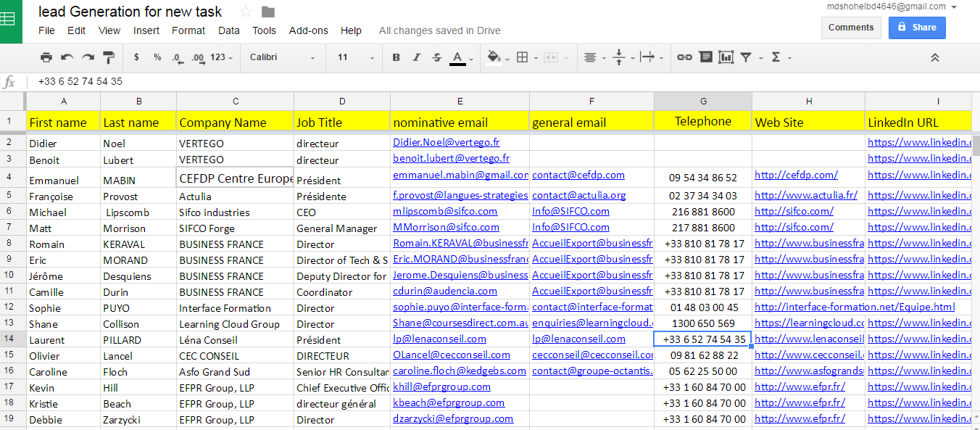Open the Format menu
The image size is (980, 430).
188,30
